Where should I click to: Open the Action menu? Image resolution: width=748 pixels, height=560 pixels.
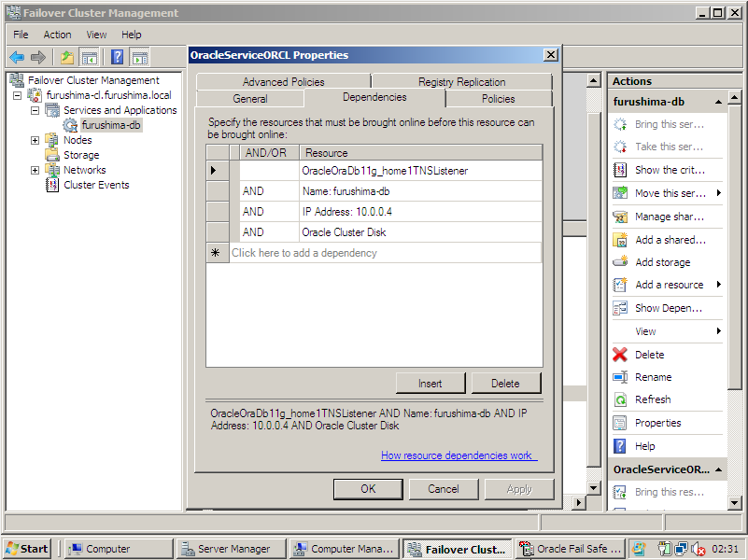[x=57, y=35]
